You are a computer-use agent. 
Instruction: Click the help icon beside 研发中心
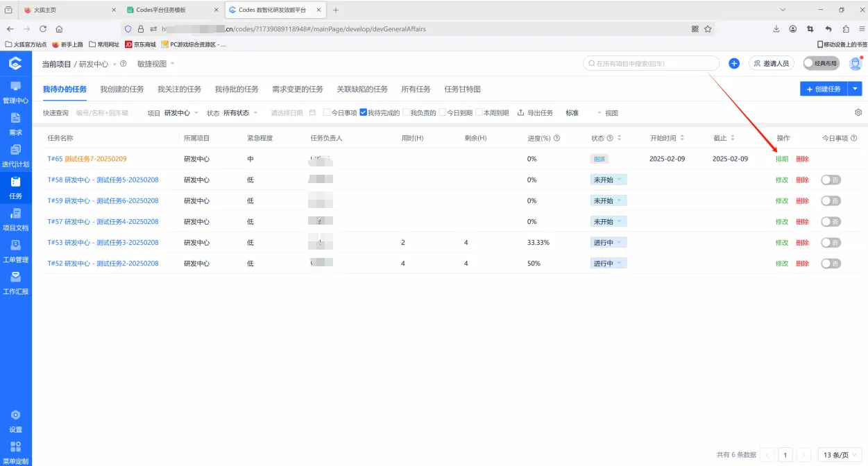point(124,64)
